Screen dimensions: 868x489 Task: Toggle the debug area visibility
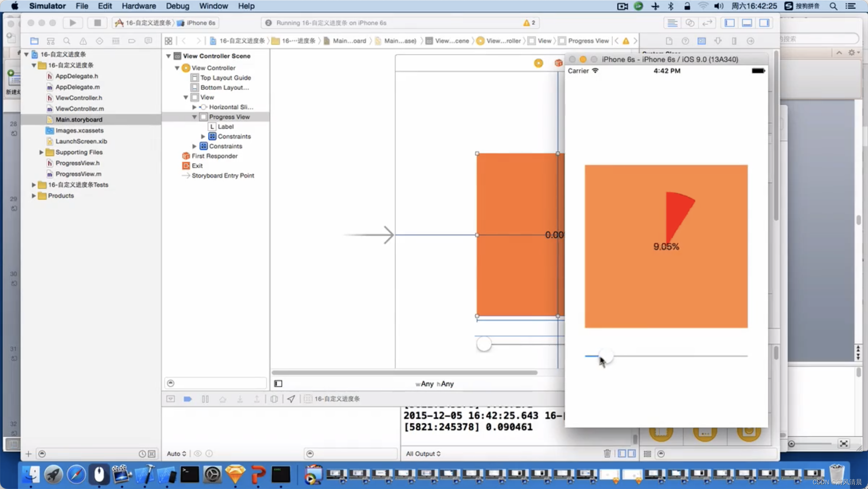(747, 23)
